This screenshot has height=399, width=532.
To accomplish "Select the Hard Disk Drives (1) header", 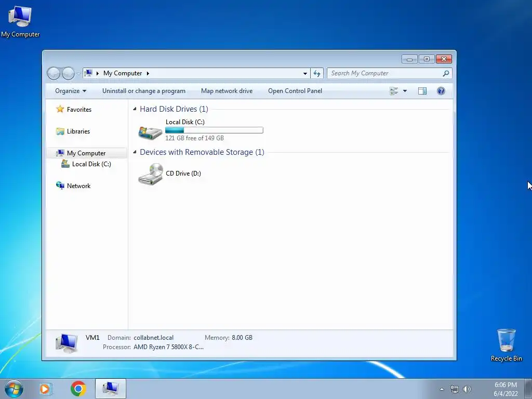I will (174, 109).
